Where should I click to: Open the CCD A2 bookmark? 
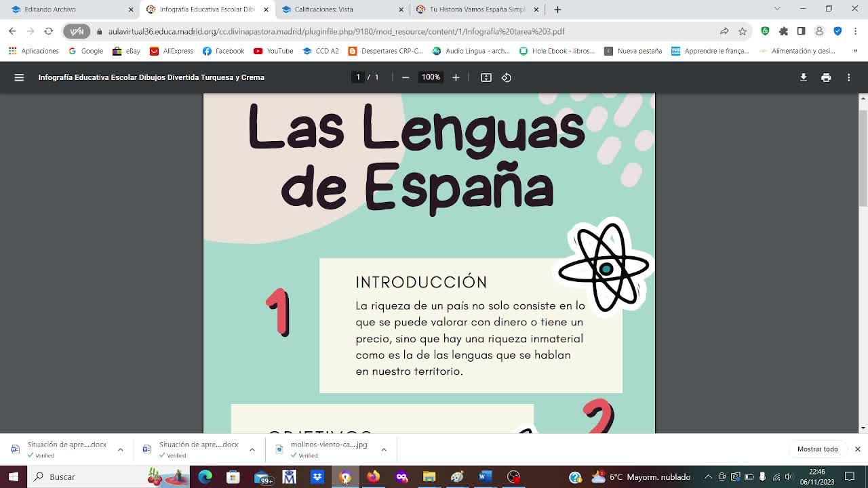321,51
